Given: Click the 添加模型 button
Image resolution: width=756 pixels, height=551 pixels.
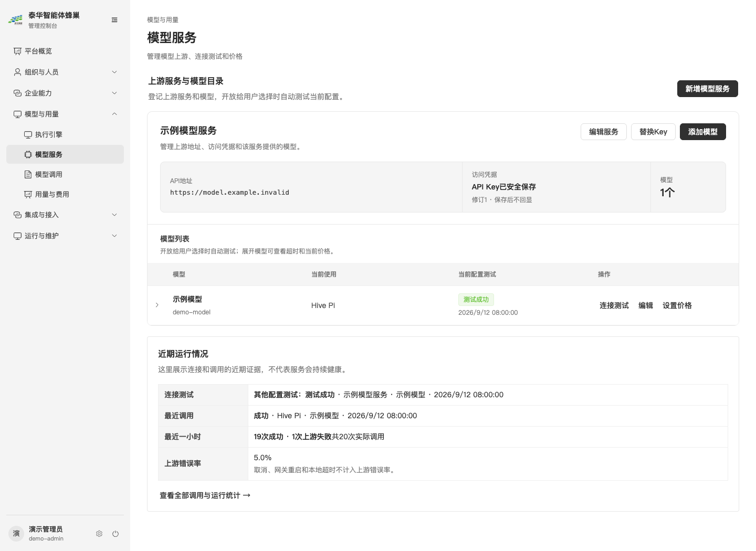Looking at the screenshot, I should point(703,132).
